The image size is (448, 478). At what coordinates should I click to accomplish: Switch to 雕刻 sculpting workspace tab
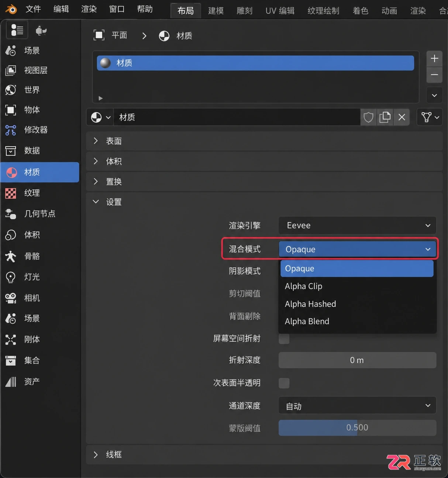pyautogui.click(x=245, y=11)
